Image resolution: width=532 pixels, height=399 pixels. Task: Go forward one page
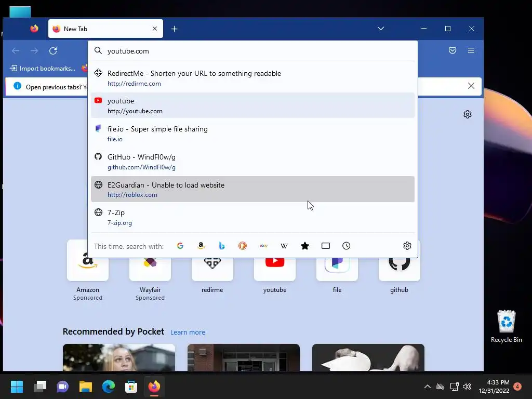pyautogui.click(x=34, y=51)
